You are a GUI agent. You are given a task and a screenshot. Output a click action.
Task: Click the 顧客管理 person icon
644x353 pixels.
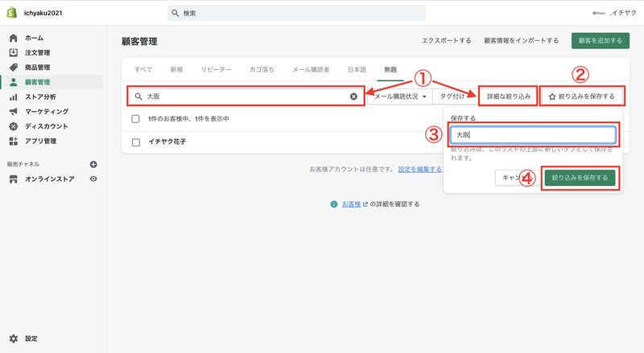14,82
